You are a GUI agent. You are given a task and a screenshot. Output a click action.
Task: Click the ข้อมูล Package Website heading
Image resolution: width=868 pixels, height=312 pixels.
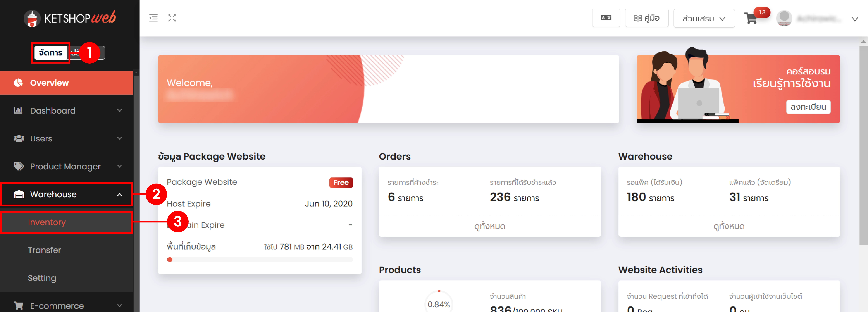click(x=212, y=157)
